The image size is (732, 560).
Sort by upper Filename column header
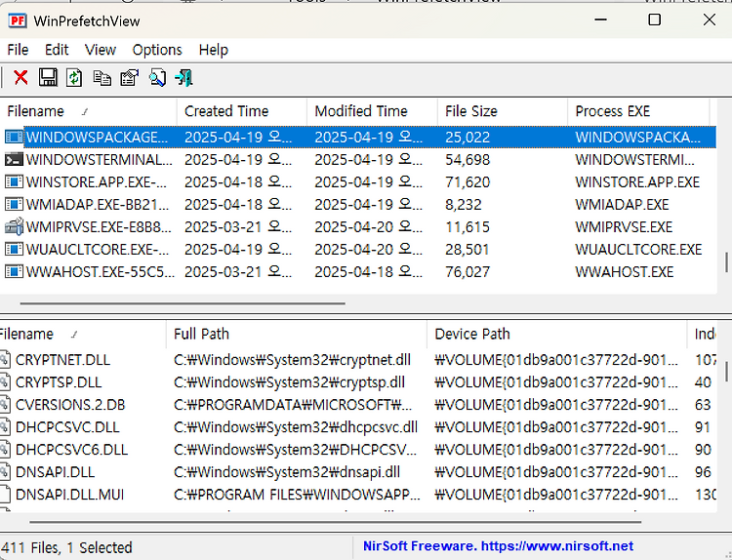[88, 111]
